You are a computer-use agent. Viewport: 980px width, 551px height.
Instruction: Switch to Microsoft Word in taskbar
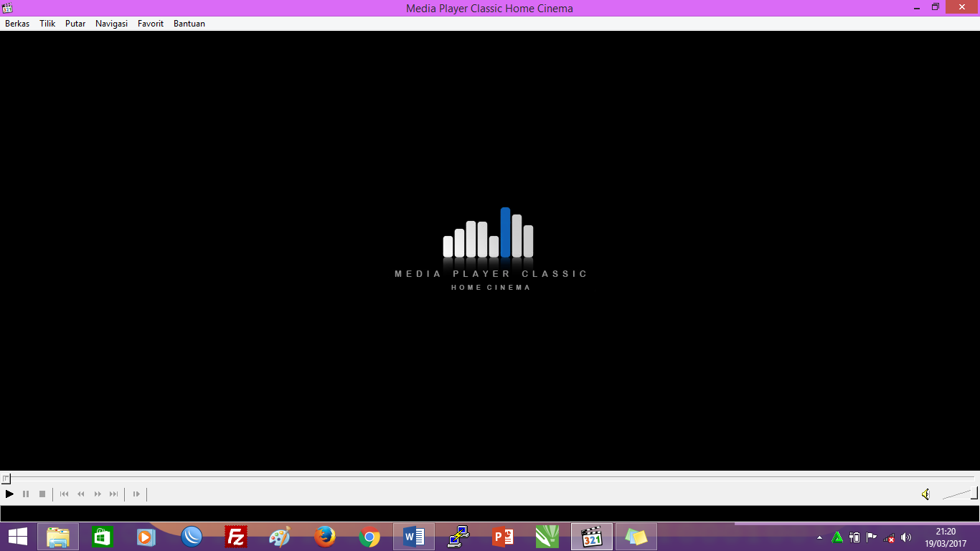[x=414, y=537]
